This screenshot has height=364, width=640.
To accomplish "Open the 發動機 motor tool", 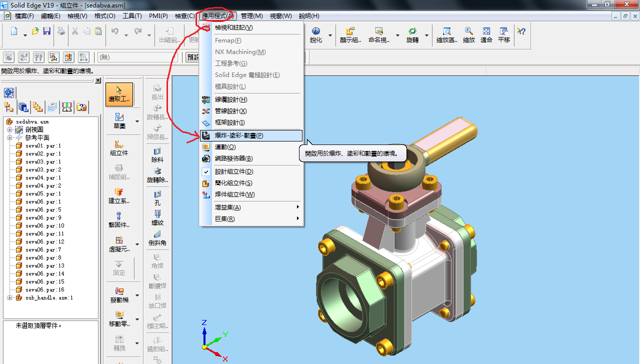I will click(119, 295).
